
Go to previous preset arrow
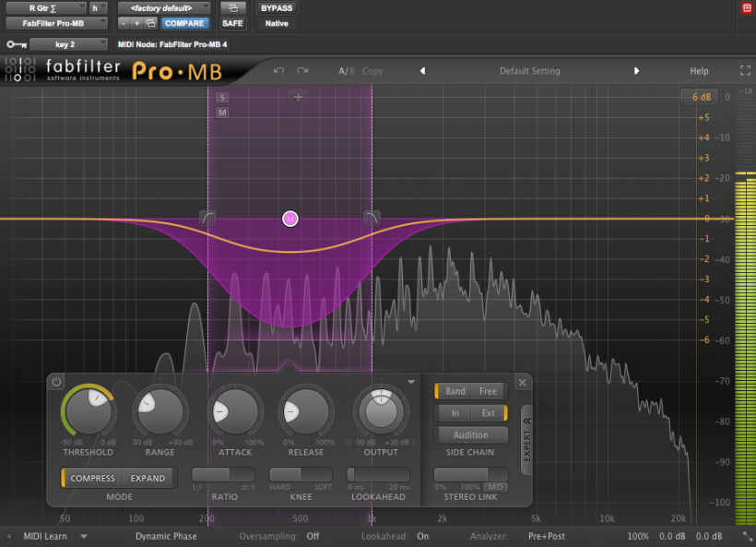pyautogui.click(x=423, y=71)
